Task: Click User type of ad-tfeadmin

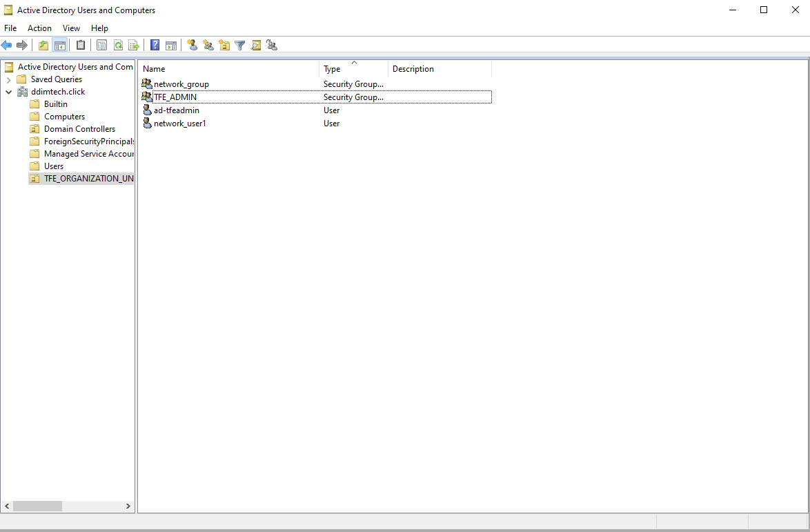Action: (x=332, y=110)
